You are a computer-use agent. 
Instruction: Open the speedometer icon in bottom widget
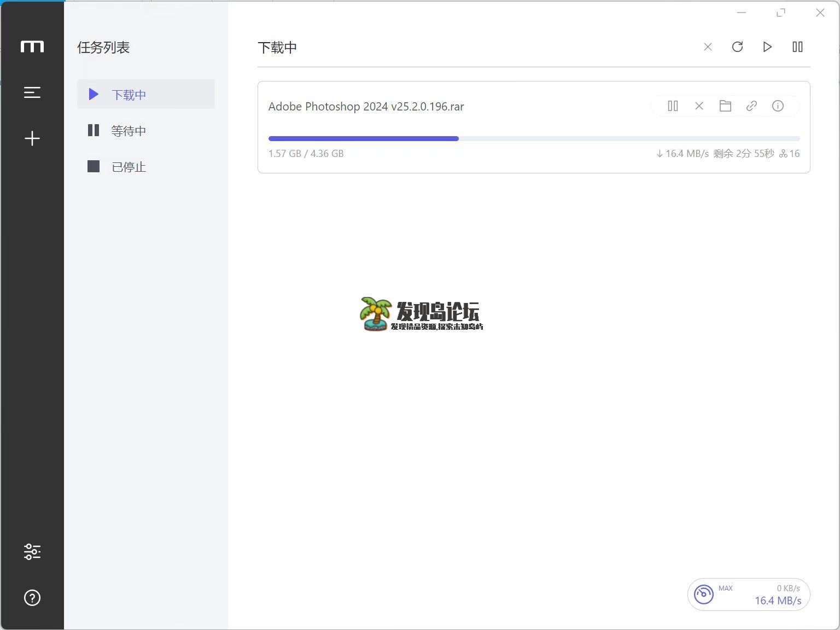point(704,594)
